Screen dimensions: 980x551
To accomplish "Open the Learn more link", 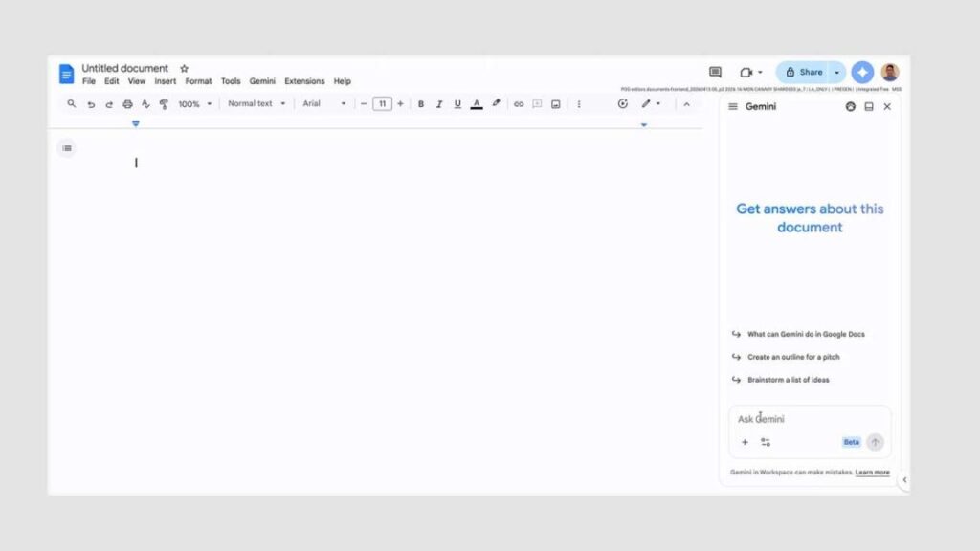I will [872, 473].
